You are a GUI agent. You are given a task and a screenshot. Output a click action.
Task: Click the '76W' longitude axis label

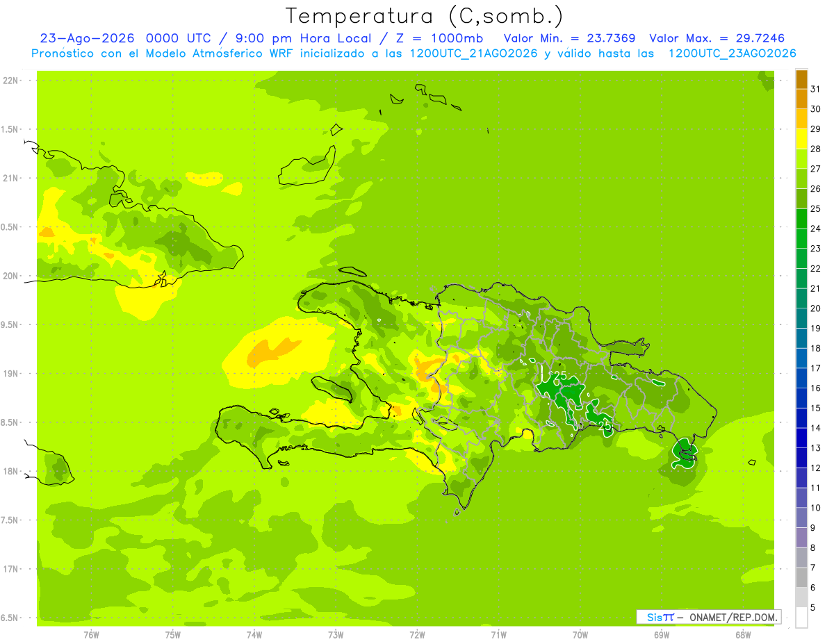tap(91, 634)
